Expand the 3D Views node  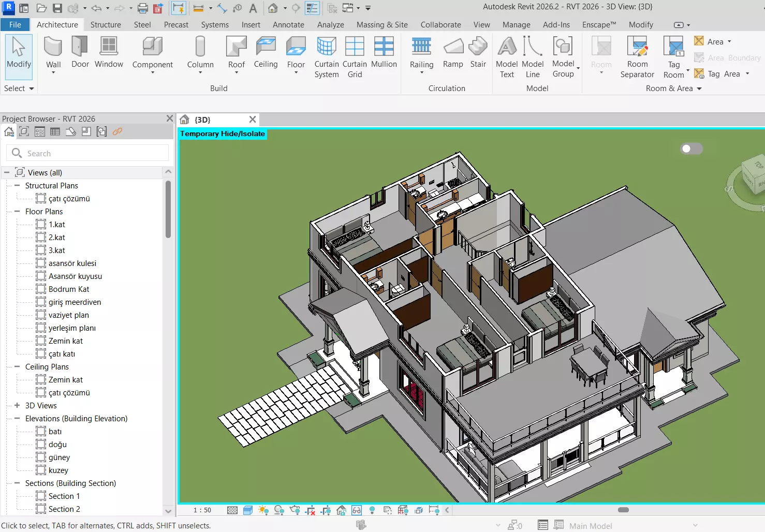pos(17,405)
